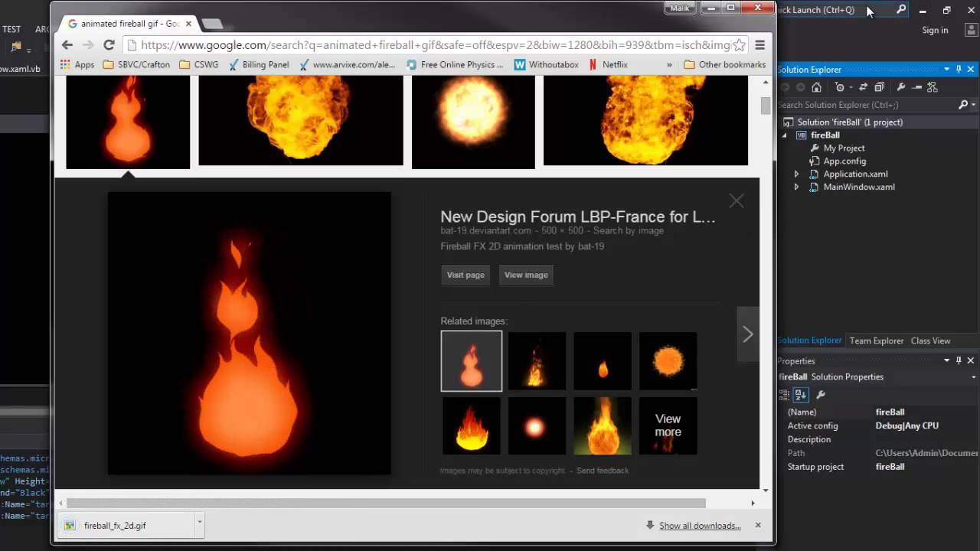Select My Project in Solution Explorer
Viewport: 980px width, 551px height.
pyautogui.click(x=844, y=148)
